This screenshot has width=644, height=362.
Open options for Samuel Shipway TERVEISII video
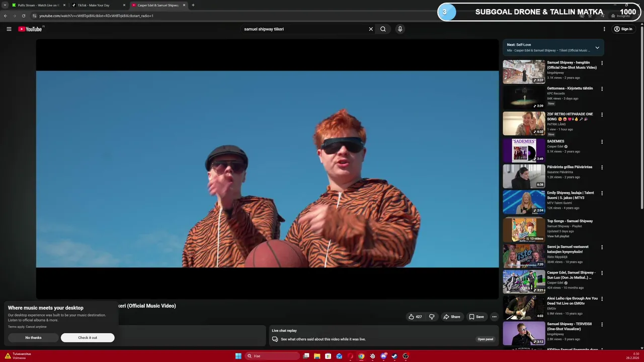(602, 324)
